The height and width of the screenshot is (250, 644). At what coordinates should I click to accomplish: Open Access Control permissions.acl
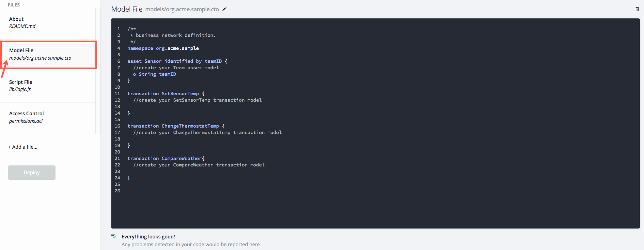point(48,117)
